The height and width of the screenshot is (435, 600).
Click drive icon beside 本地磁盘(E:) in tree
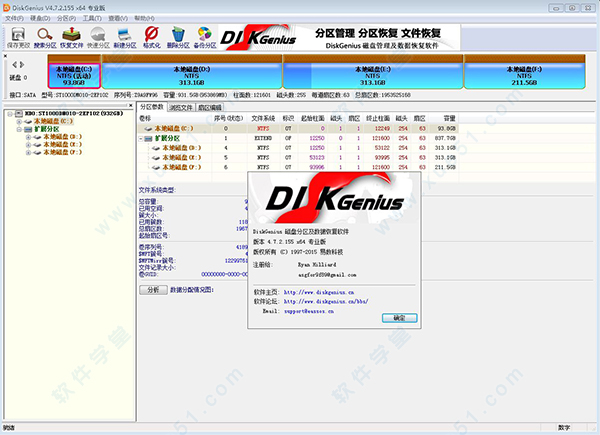[37, 145]
